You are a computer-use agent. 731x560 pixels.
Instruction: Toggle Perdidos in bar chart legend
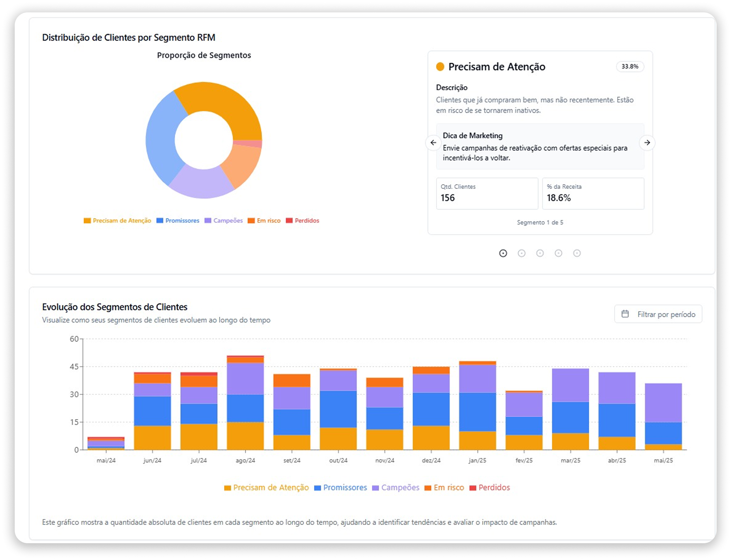[x=490, y=488]
